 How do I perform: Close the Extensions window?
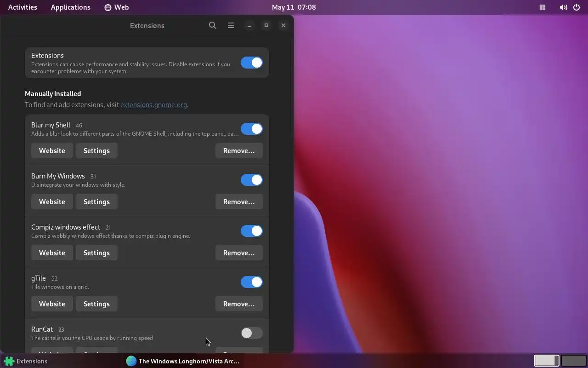(283, 25)
